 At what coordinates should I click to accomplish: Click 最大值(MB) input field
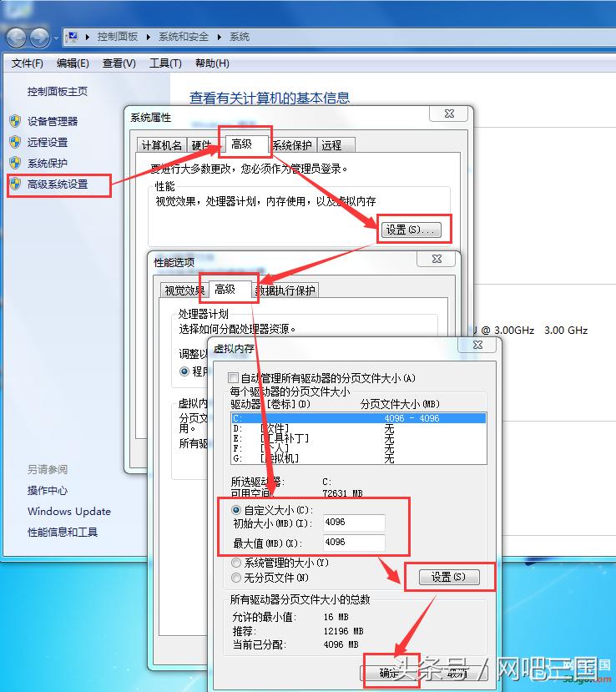coord(354,543)
